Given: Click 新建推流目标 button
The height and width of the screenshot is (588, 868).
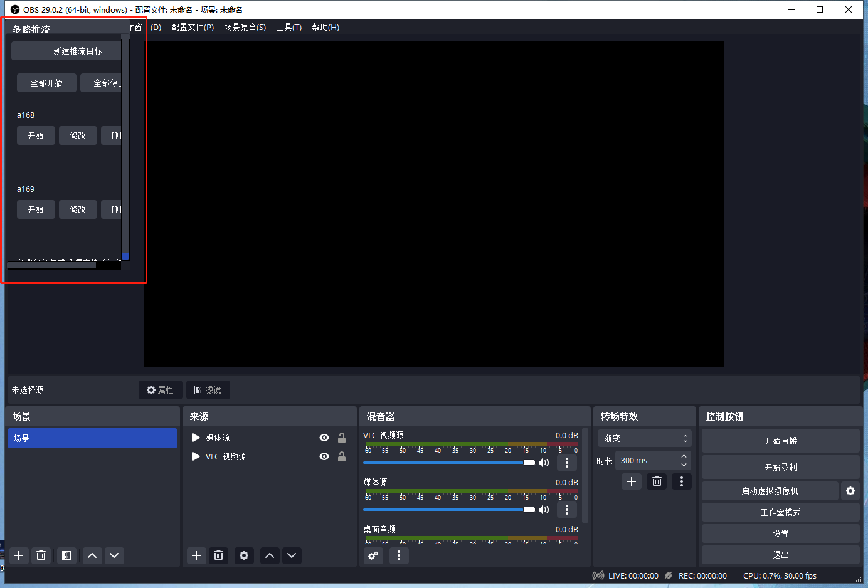Looking at the screenshot, I should [66, 51].
